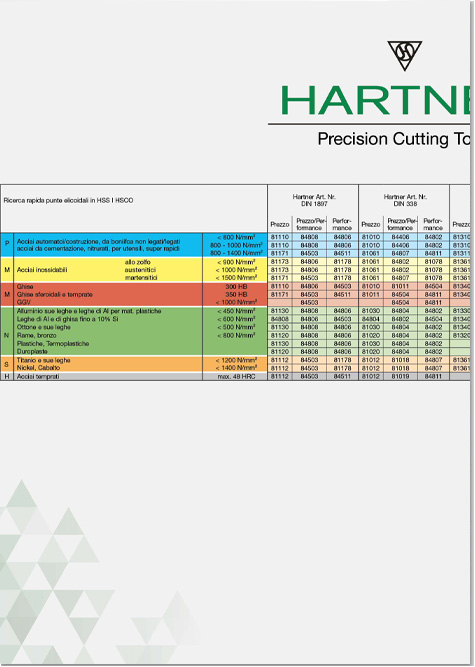
Task: Click the 'Performance' subheader under DIN 1897
Action: coord(342,224)
